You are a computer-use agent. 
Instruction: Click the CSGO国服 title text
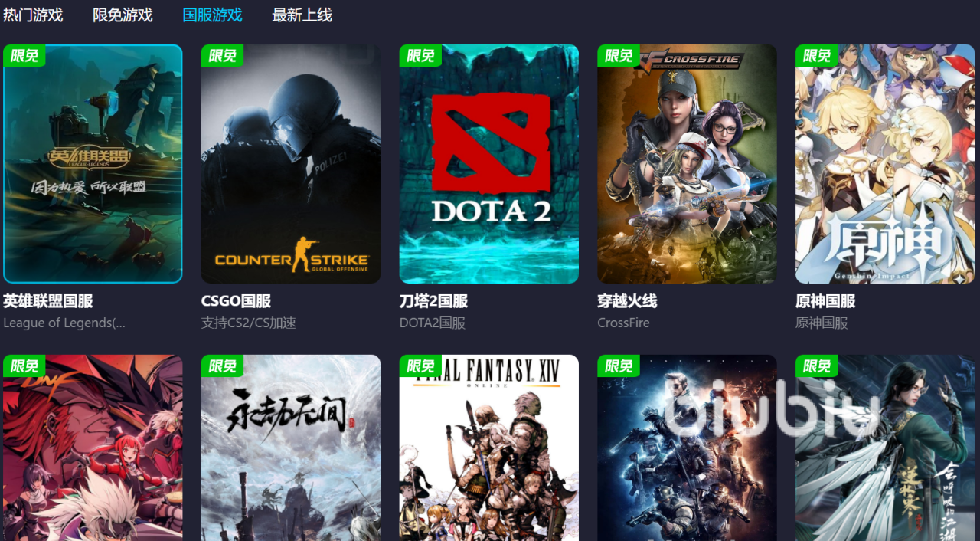[x=236, y=301]
